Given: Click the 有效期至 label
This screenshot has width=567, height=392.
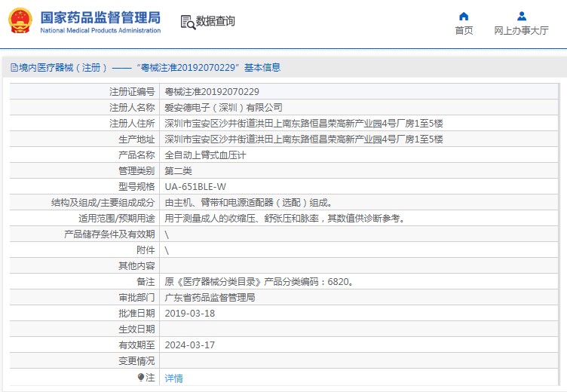Looking at the screenshot, I should [x=136, y=345].
